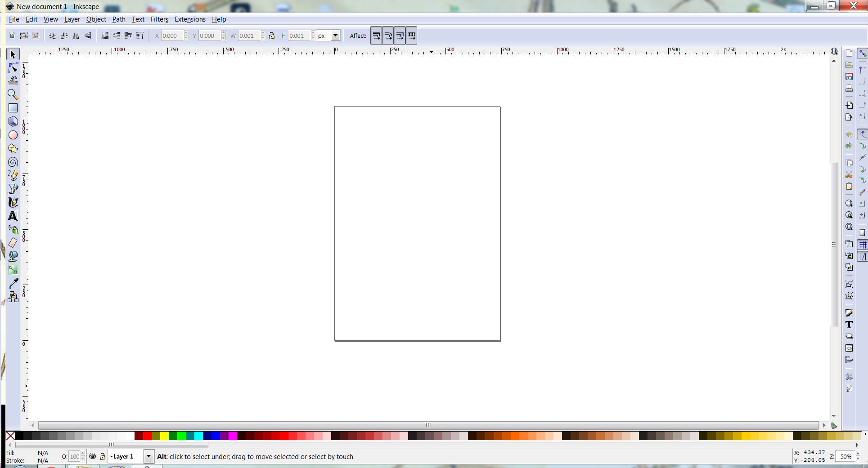
Task: Increase the H height stepper
Action: point(313,33)
